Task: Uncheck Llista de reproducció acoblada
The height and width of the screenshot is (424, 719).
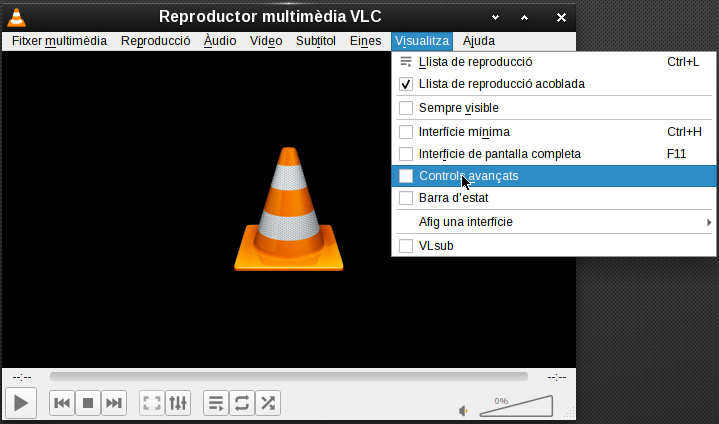Action: click(x=406, y=84)
